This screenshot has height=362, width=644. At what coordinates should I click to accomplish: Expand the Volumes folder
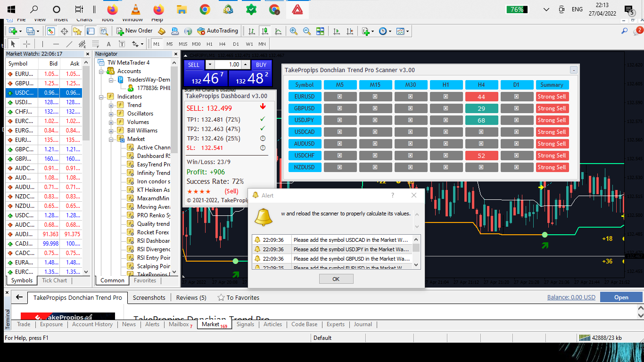click(x=111, y=122)
